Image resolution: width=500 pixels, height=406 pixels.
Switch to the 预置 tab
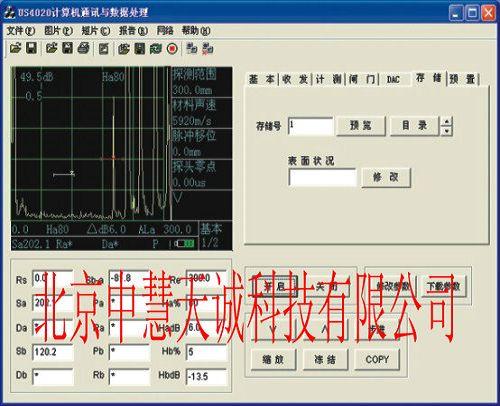[x=462, y=79]
